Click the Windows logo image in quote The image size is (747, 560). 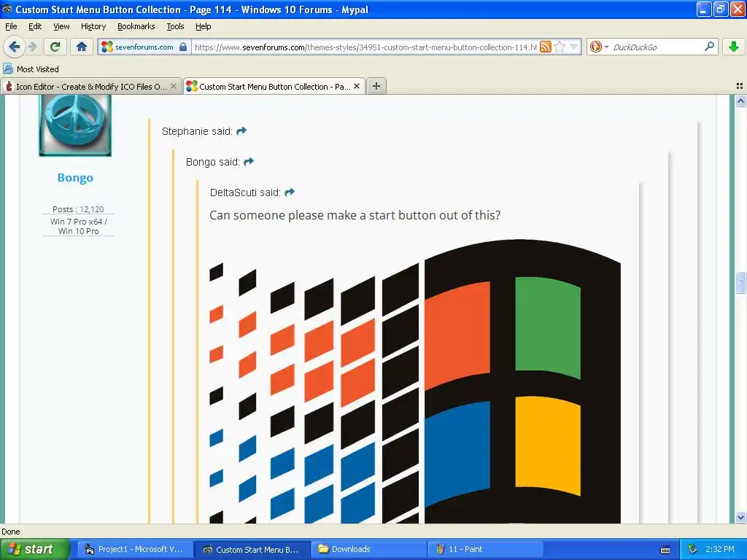click(x=415, y=381)
